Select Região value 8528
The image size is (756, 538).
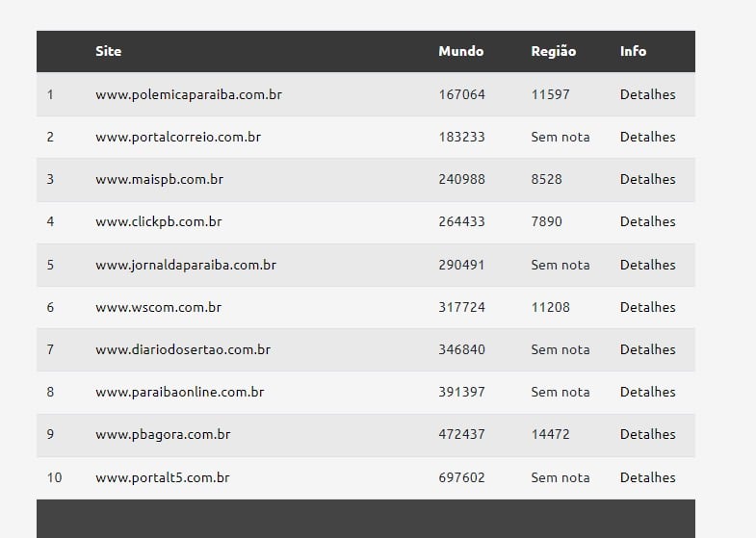[x=546, y=179]
